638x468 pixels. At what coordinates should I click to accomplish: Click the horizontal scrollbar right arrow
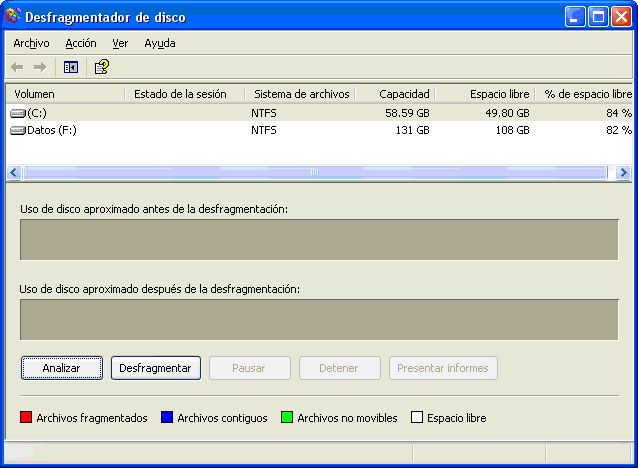623,173
